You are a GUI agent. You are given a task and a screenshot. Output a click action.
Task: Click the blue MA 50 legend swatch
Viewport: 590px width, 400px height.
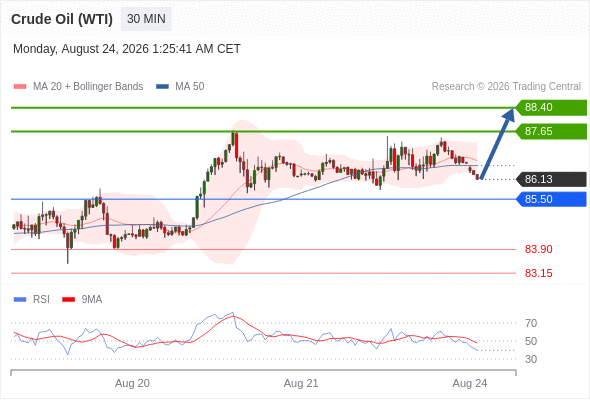tap(162, 87)
